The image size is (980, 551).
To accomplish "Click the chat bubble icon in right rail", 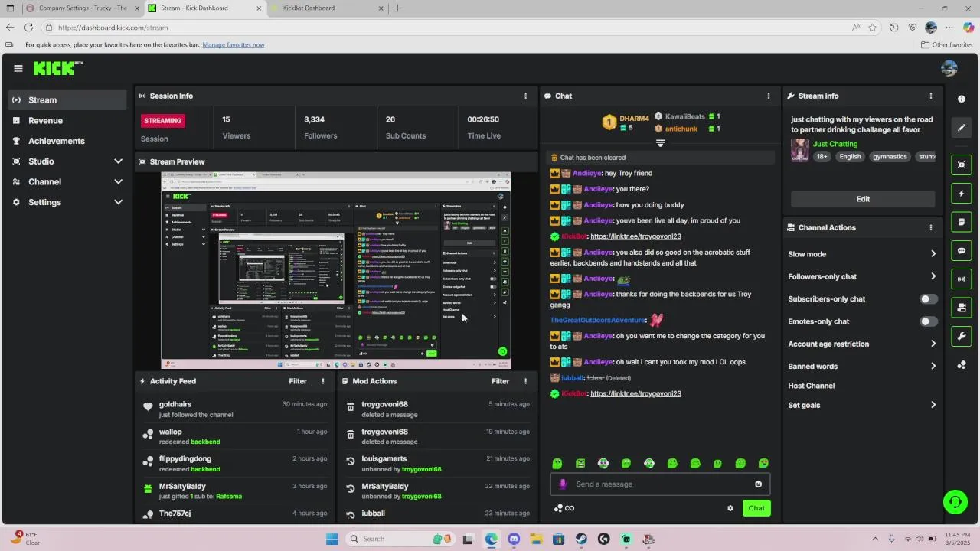I will (x=962, y=250).
